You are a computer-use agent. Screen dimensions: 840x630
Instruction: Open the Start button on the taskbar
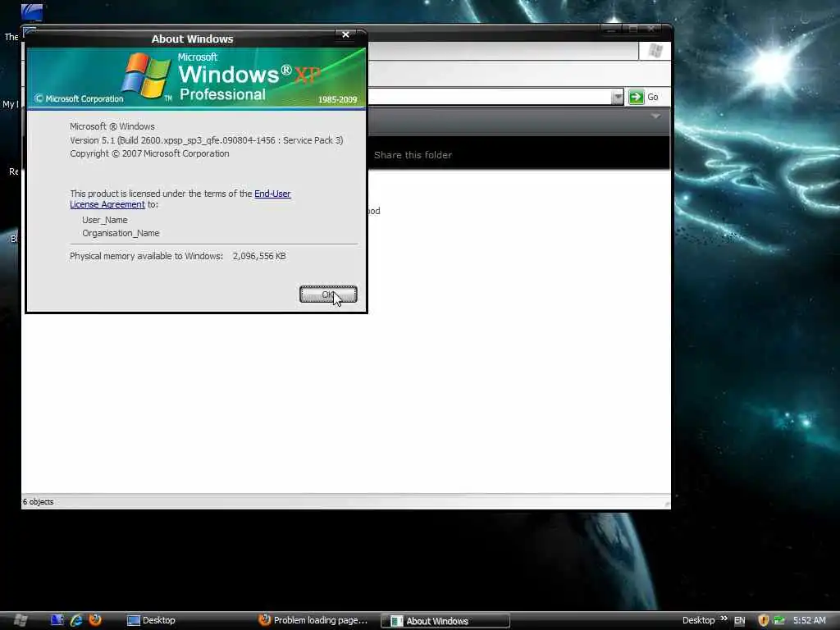pyautogui.click(x=21, y=620)
